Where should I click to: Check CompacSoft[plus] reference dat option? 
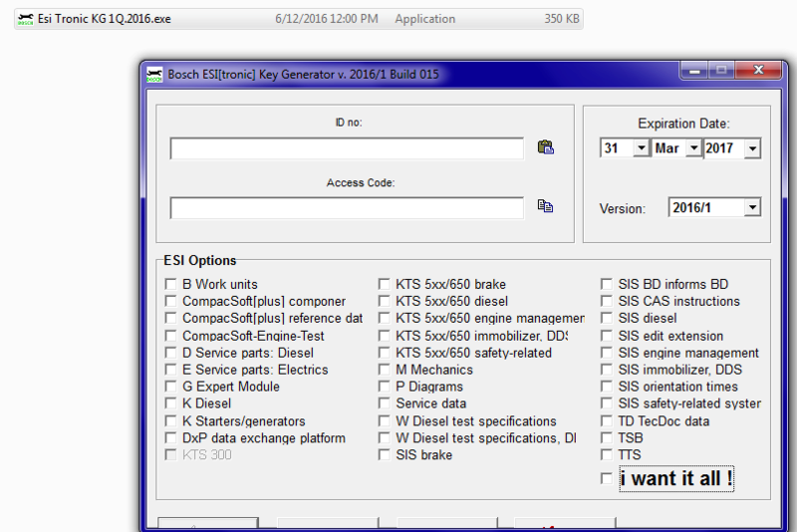[x=170, y=318]
